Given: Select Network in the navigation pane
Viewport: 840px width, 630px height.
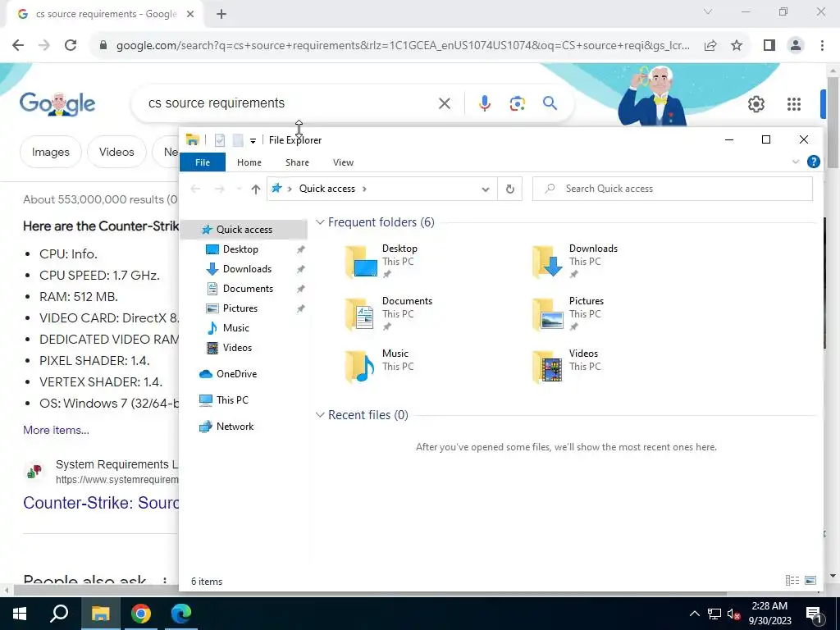Looking at the screenshot, I should point(235,427).
